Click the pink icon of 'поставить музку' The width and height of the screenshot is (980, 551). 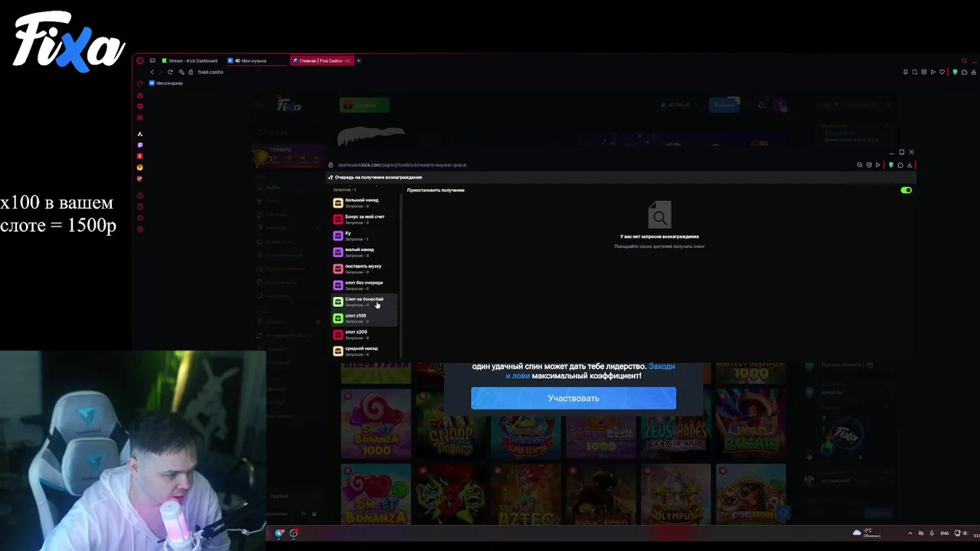[338, 269]
